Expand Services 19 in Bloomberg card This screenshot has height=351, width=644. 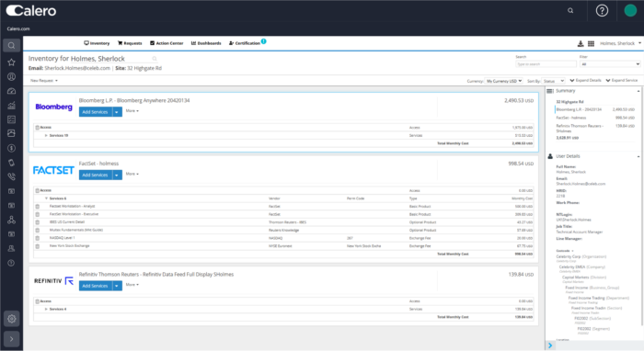(46, 135)
